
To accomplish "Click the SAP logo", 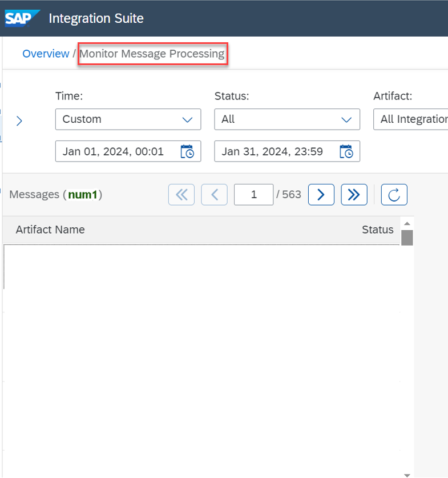I will [x=22, y=18].
